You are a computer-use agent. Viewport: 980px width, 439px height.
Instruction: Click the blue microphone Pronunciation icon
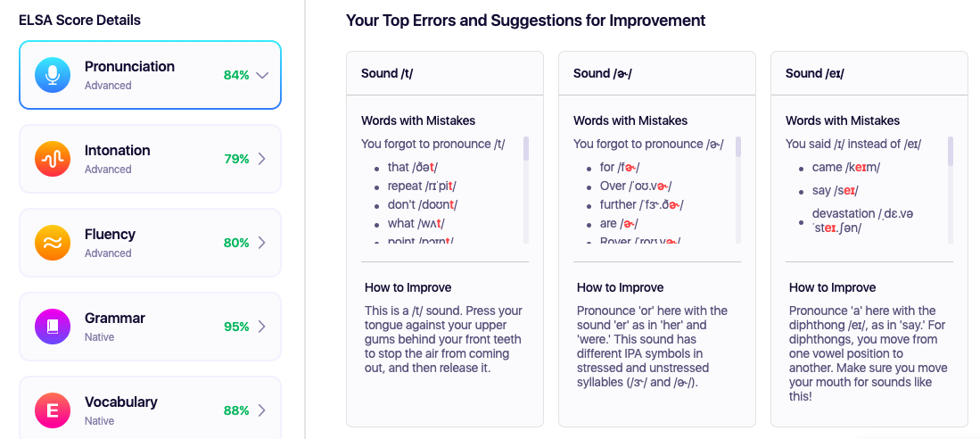click(x=53, y=75)
